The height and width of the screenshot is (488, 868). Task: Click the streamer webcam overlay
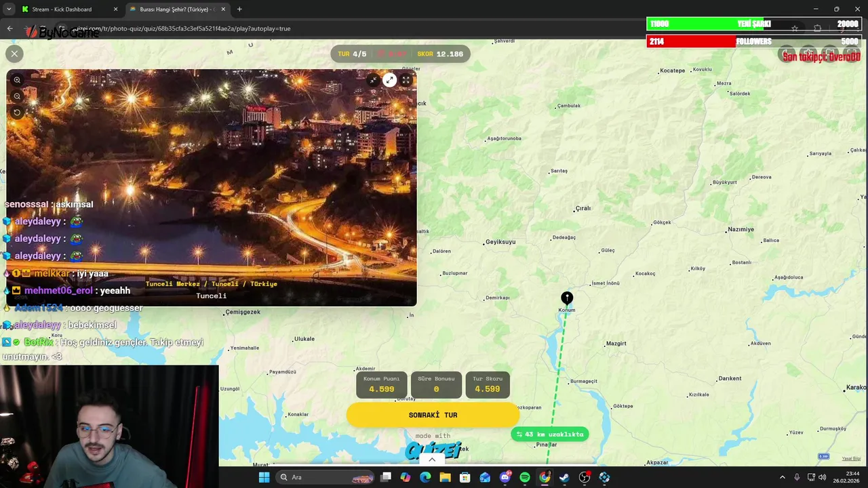coord(109,427)
